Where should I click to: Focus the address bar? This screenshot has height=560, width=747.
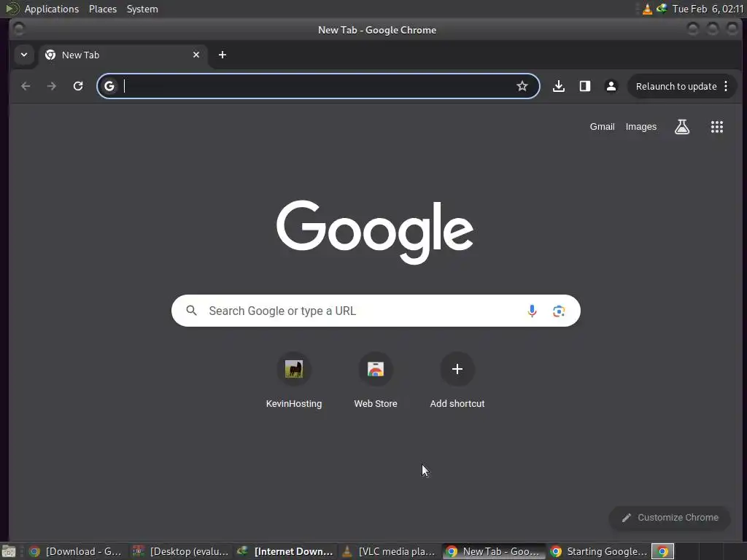click(318, 86)
